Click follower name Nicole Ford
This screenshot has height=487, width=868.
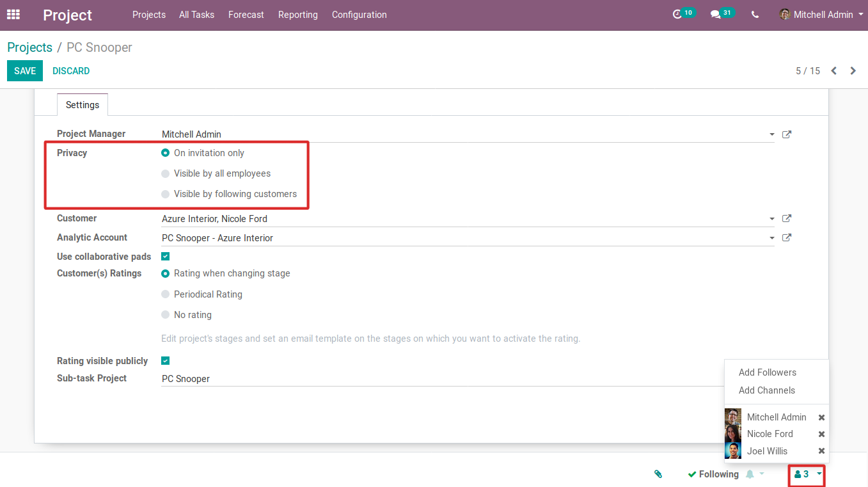point(770,434)
